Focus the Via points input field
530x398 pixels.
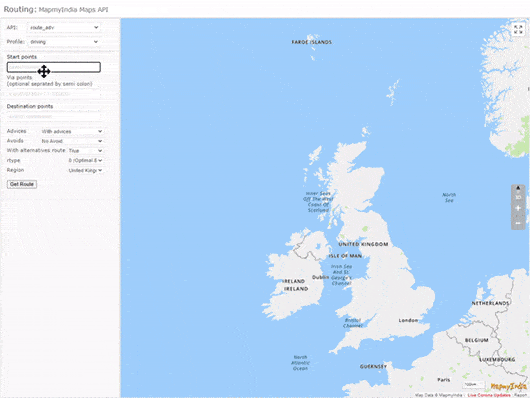coord(54,94)
